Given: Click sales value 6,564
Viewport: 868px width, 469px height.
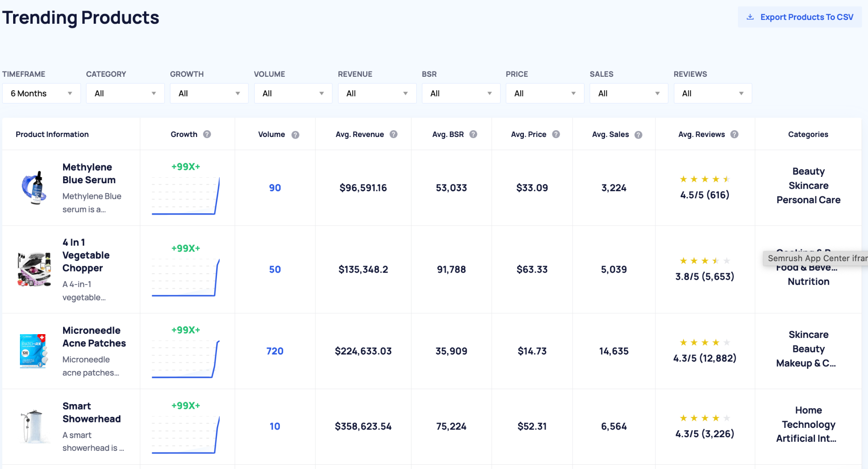Looking at the screenshot, I should (x=614, y=427).
